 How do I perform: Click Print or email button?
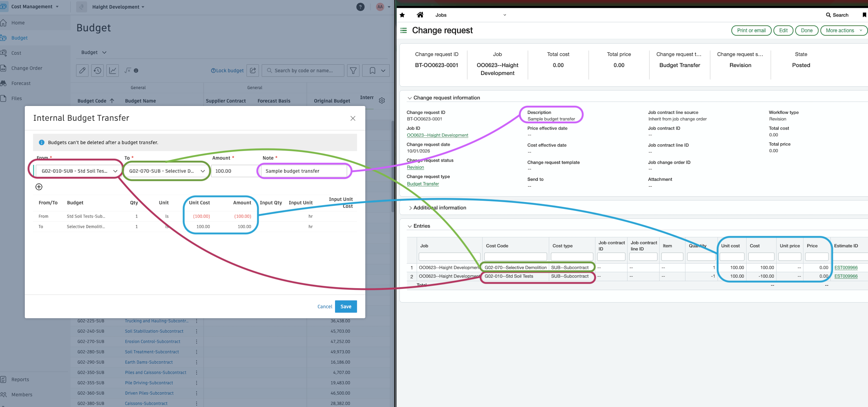point(751,30)
